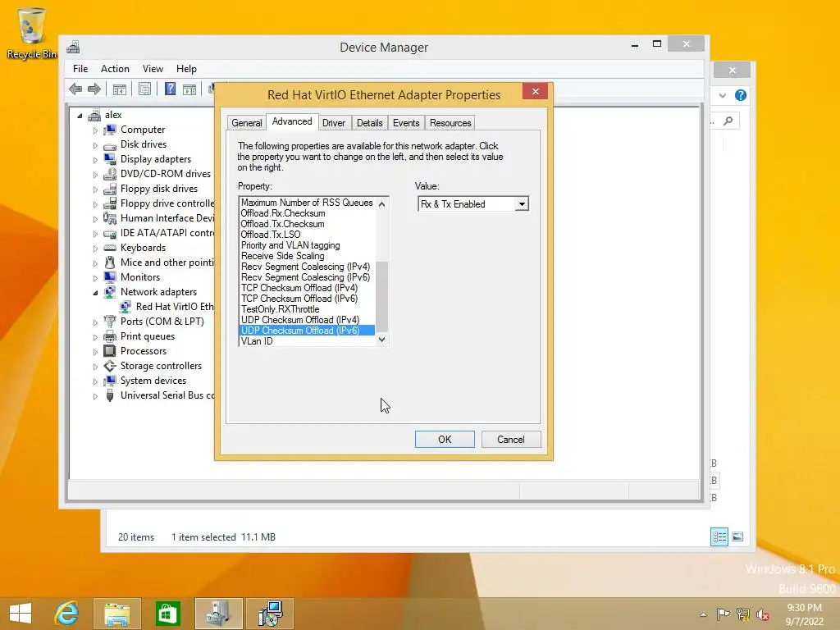Click the property list scroll down arrow
Viewport: 840px width, 630px height.
point(382,340)
